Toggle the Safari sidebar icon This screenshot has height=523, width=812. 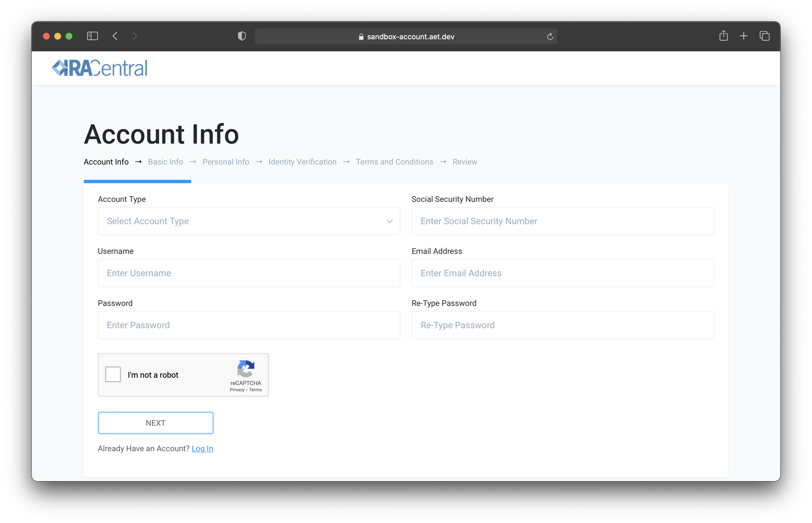pos(92,36)
